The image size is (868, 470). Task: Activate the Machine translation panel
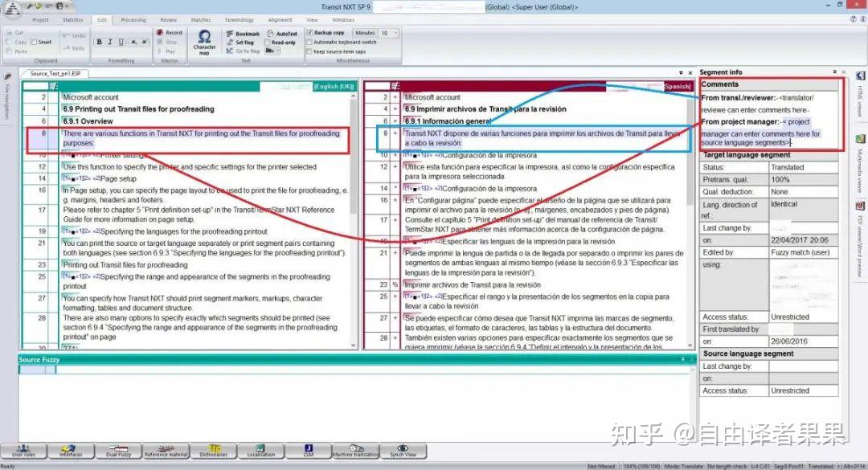pyautogui.click(x=356, y=452)
